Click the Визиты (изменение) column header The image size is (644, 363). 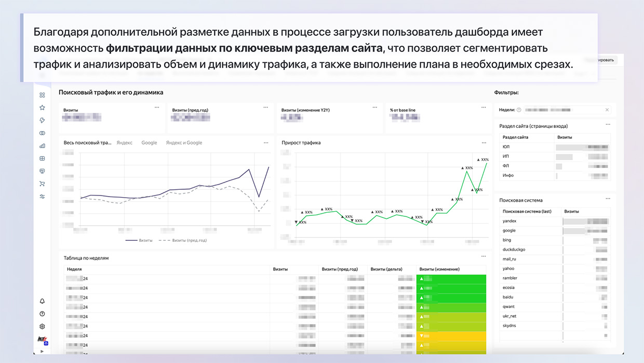pyautogui.click(x=439, y=269)
